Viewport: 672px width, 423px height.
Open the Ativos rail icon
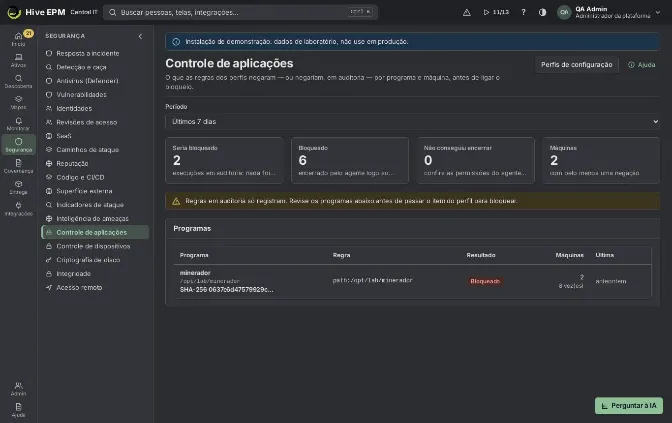click(18, 60)
